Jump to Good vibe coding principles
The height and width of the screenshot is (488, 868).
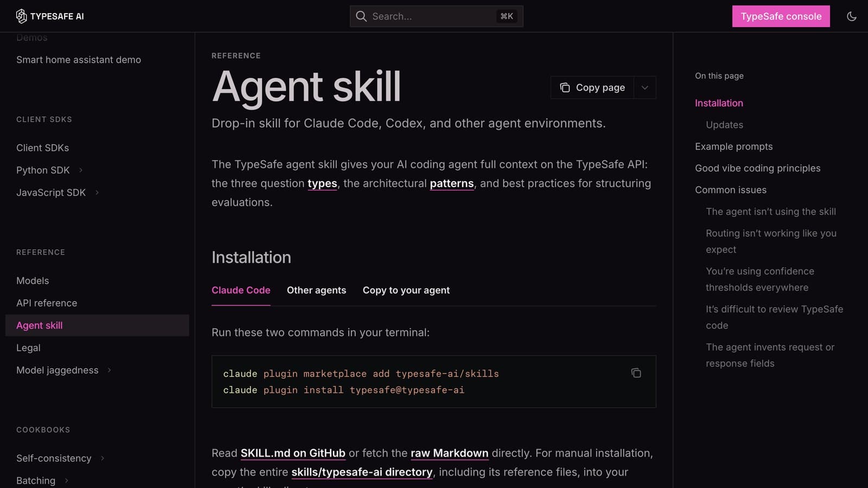757,168
